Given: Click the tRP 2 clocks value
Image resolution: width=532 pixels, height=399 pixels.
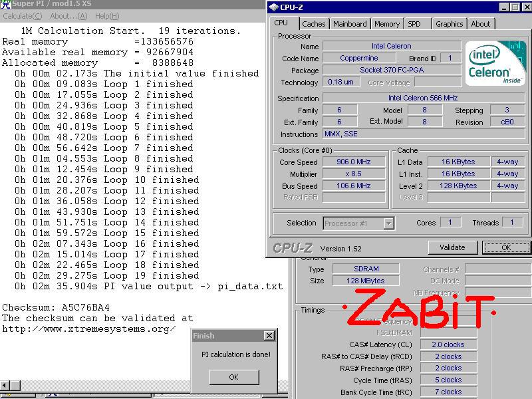Looking at the screenshot, I should (448, 368).
